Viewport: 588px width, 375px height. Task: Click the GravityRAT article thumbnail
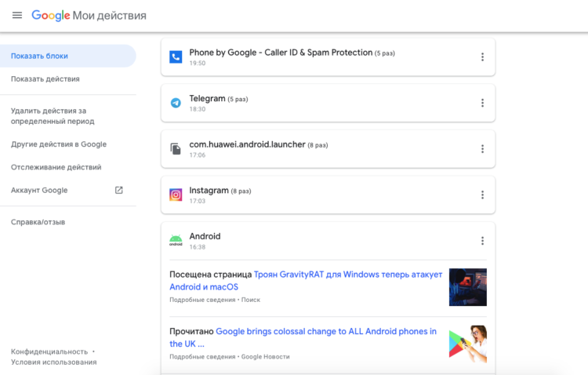click(468, 287)
